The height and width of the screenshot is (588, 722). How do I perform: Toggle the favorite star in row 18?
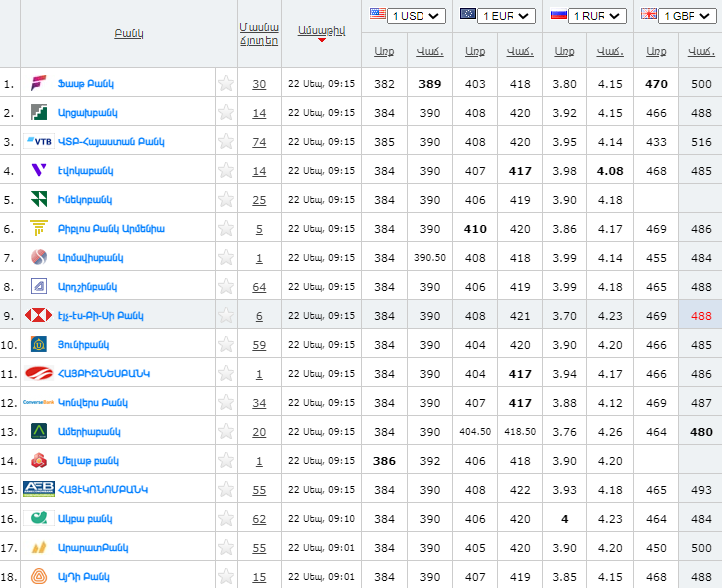point(226,576)
